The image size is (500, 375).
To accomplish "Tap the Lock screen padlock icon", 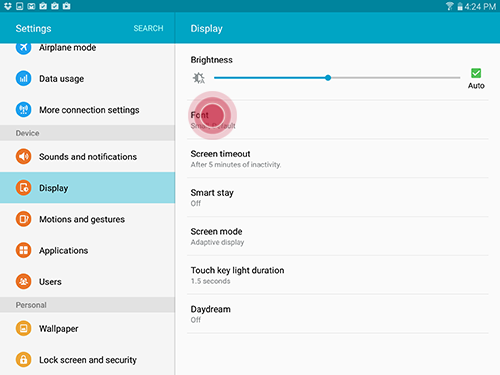I will pos(23,360).
